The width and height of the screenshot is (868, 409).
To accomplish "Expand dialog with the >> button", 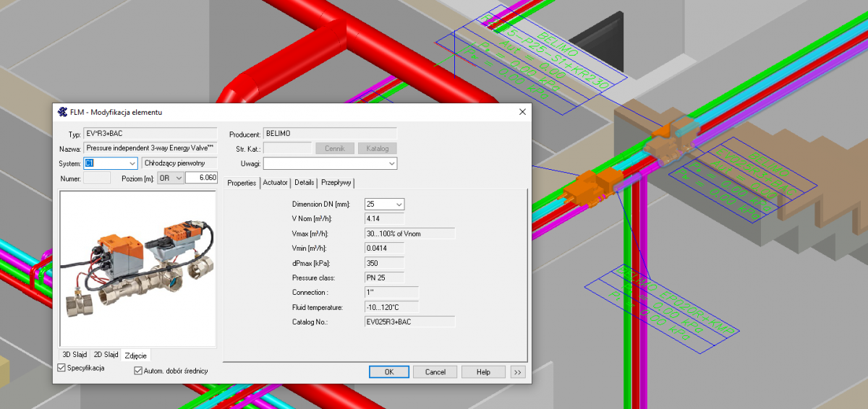I will click(x=517, y=372).
